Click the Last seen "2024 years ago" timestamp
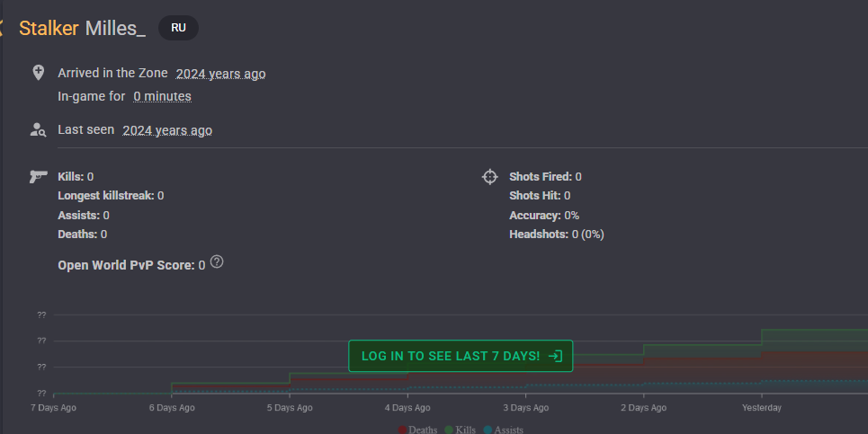This screenshot has height=434, width=868. click(x=167, y=130)
